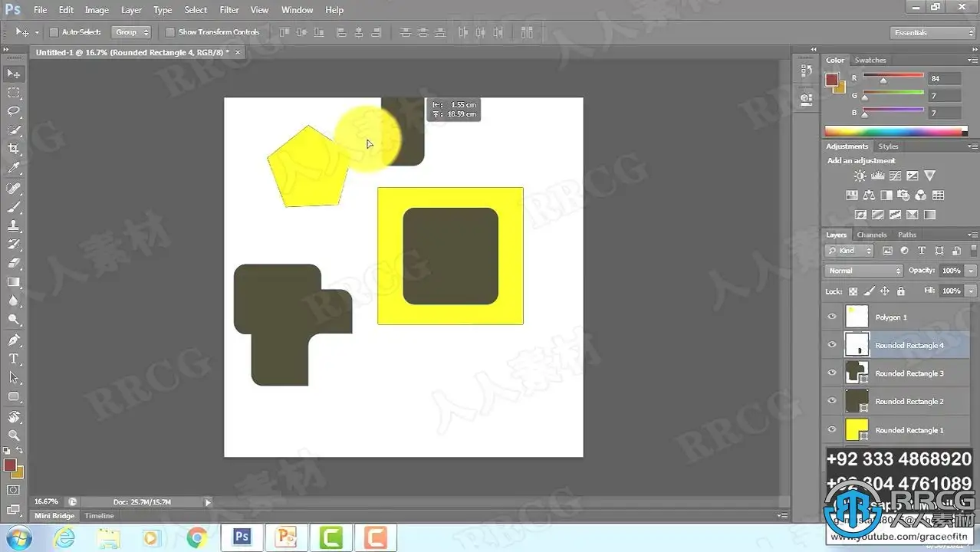Select the Spot Healing Brush tool
The height and width of the screenshot is (552, 980).
[x=14, y=189]
